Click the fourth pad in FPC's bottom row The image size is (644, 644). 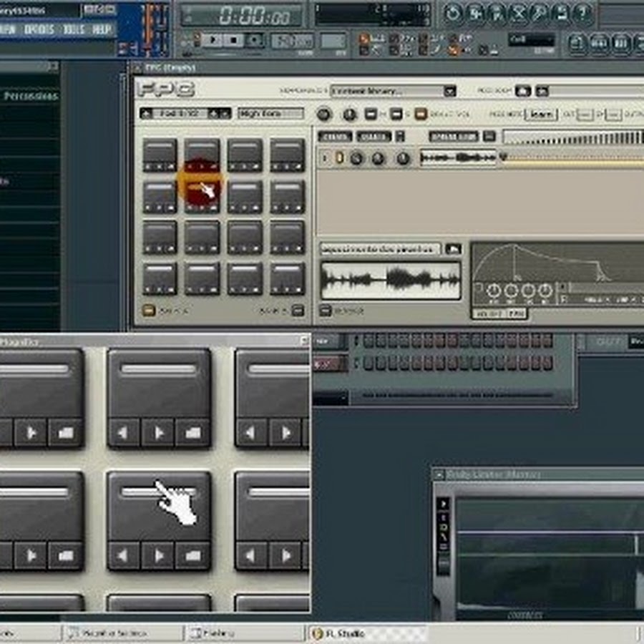pos(288,278)
